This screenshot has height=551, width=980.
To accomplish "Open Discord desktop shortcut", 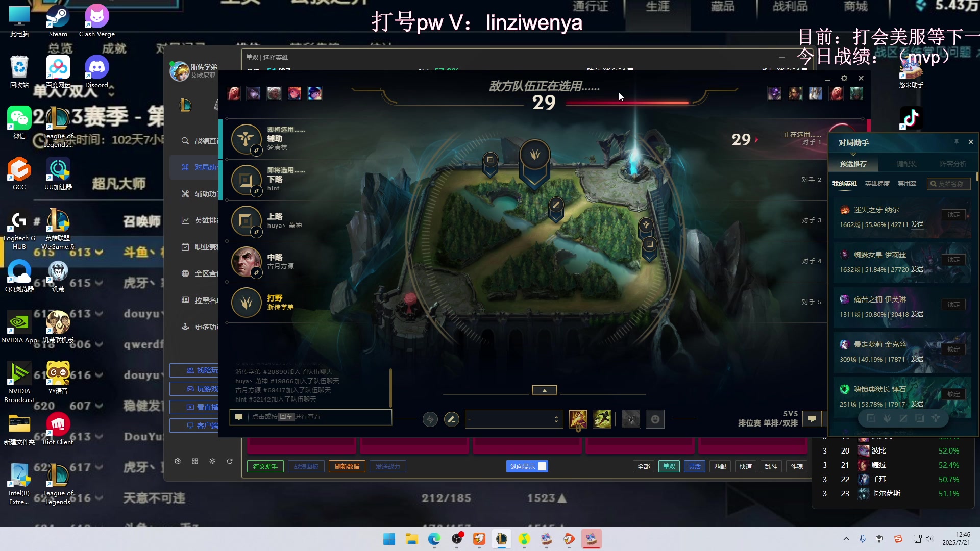I will coord(96,72).
